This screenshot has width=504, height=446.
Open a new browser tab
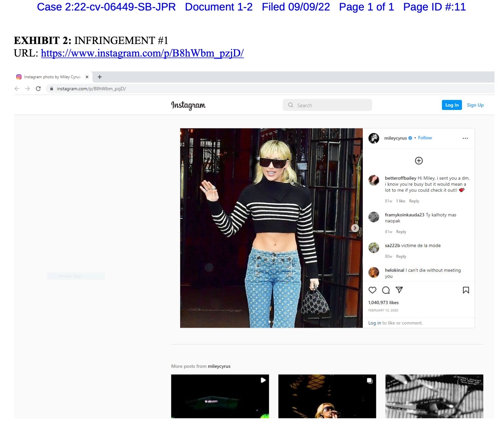click(x=100, y=77)
